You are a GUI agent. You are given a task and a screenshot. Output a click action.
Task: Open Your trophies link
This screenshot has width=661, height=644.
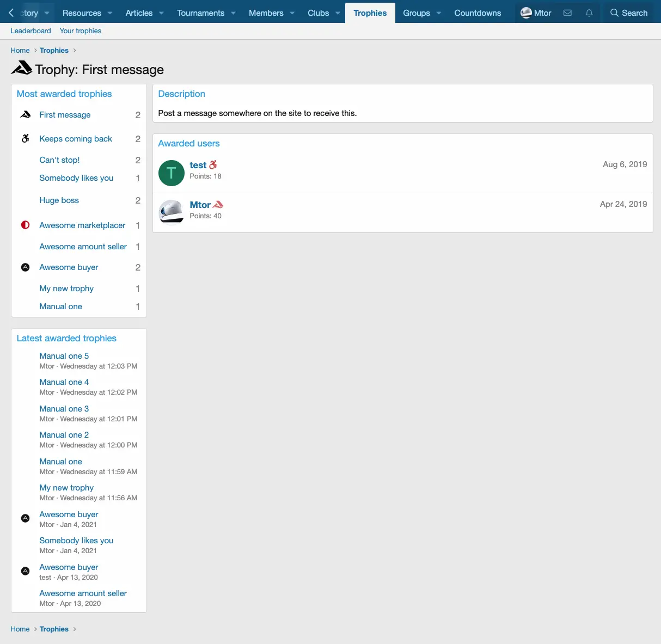click(x=81, y=31)
